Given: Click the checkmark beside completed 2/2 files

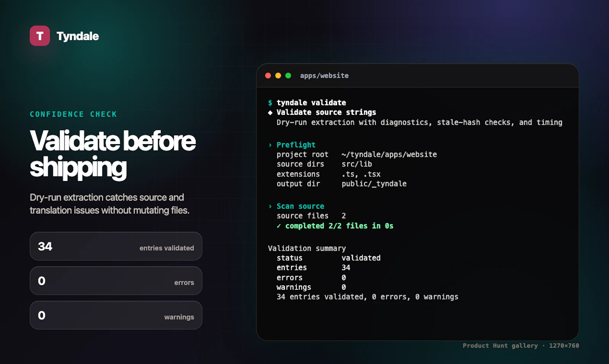Looking at the screenshot, I should pyautogui.click(x=279, y=226).
